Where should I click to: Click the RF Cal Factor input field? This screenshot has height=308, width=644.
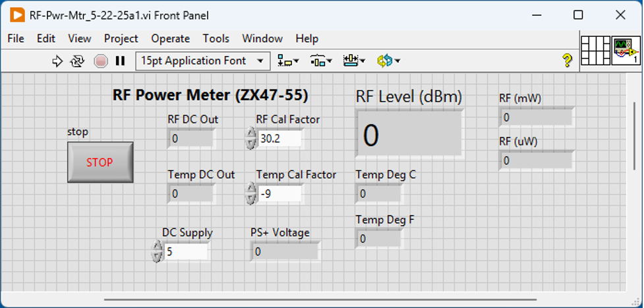click(280, 139)
